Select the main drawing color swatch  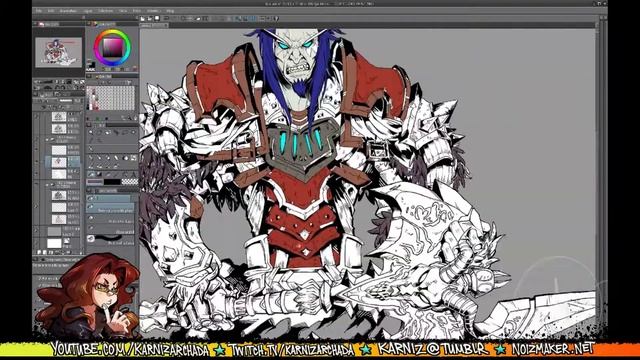pyautogui.click(x=94, y=182)
